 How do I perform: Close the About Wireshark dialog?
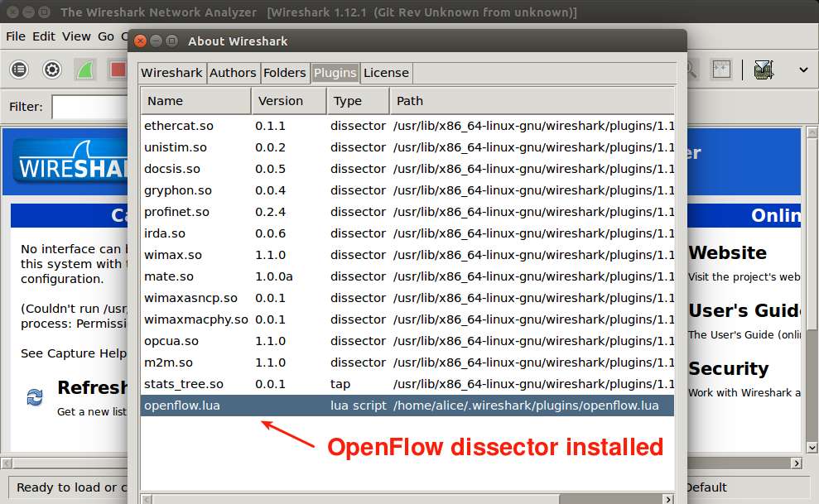click(x=140, y=41)
